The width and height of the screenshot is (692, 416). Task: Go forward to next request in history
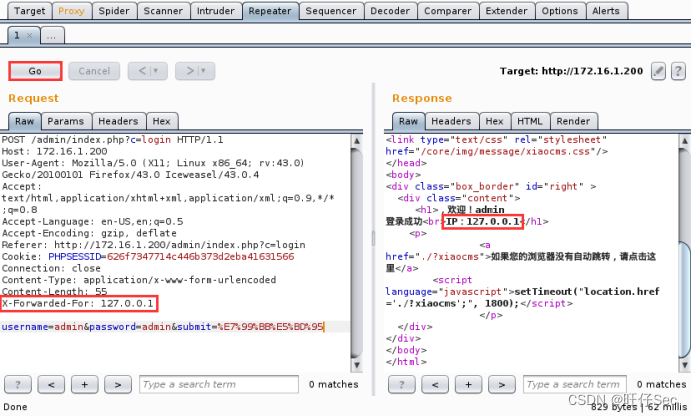189,71
